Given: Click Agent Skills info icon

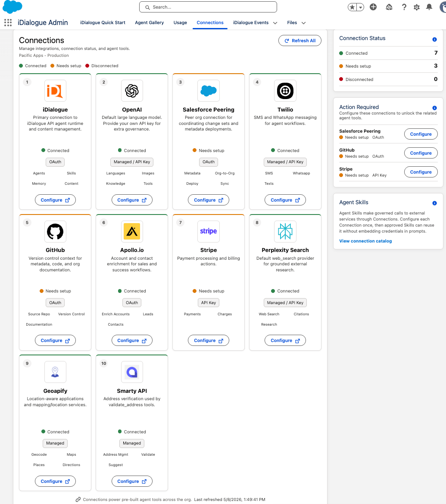Looking at the screenshot, I should point(434,203).
